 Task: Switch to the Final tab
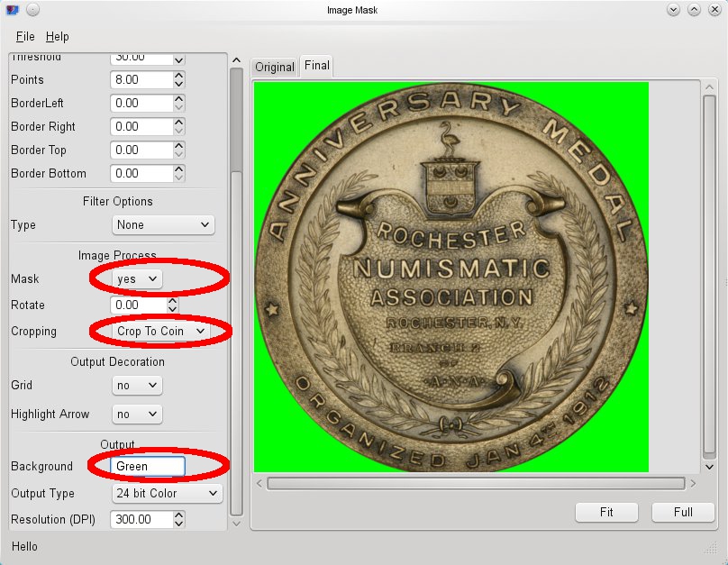click(316, 66)
